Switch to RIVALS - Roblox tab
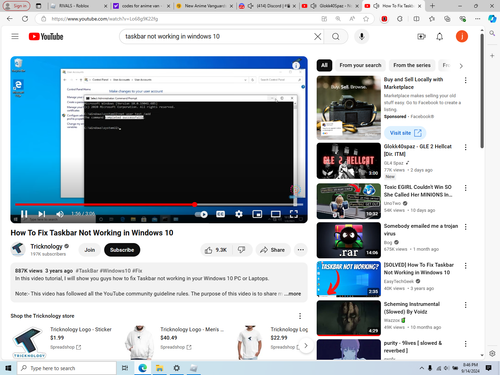500x375 pixels. click(x=78, y=6)
